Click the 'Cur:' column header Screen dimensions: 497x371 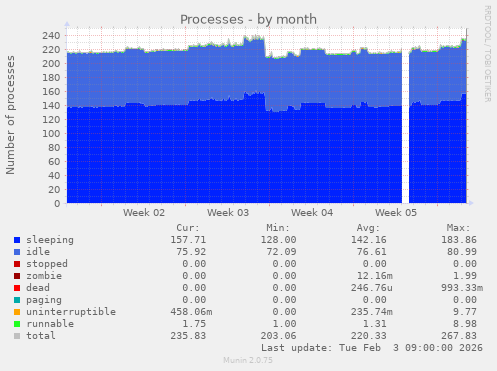(x=188, y=228)
